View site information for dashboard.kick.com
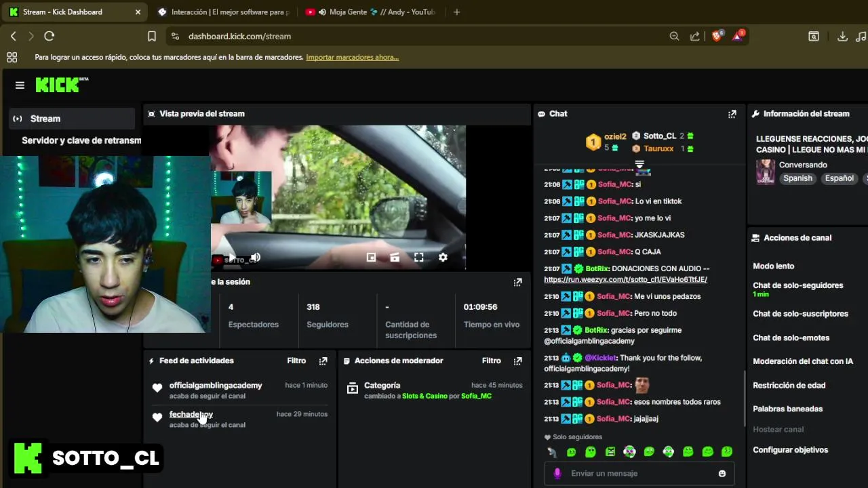 pyautogui.click(x=175, y=37)
